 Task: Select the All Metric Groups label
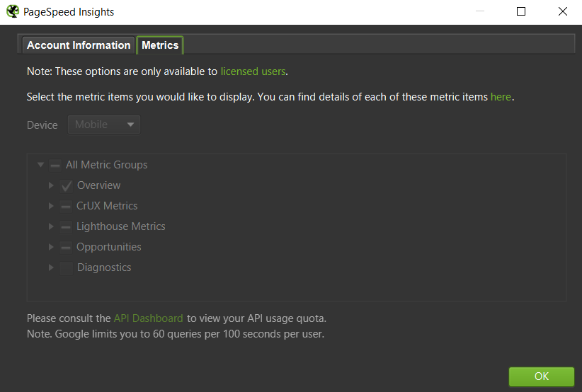[106, 165]
